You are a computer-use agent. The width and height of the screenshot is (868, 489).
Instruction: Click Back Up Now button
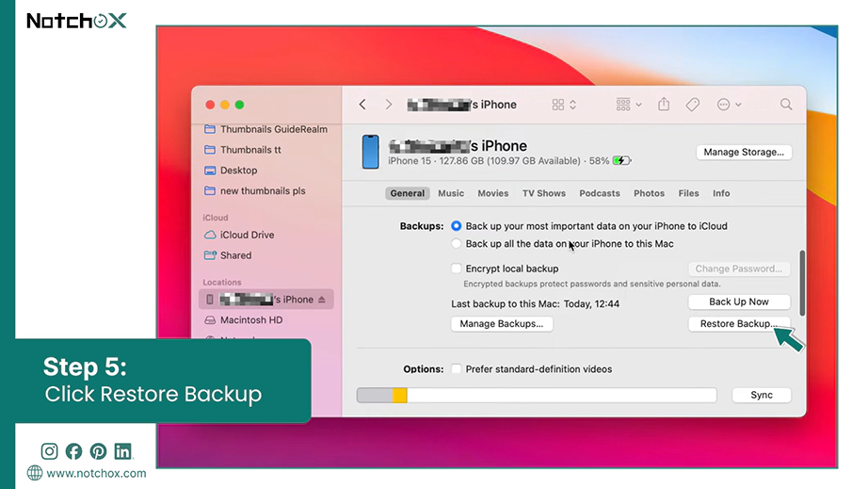coord(739,302)
